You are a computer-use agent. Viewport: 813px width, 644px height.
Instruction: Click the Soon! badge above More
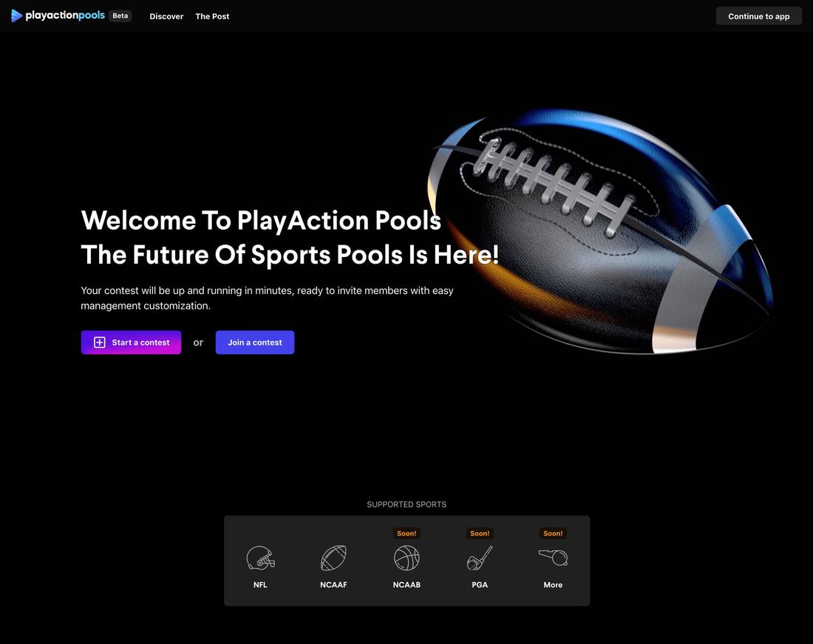(553, 533)
